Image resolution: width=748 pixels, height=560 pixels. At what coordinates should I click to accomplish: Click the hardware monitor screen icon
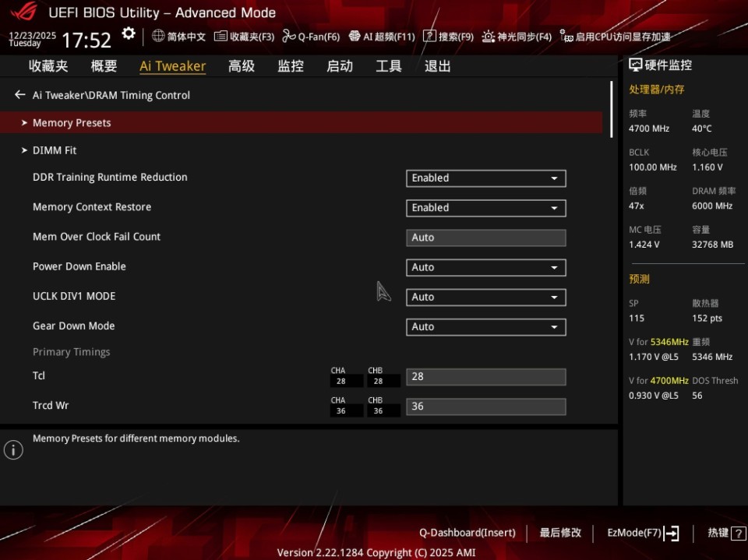pos(635,65)
